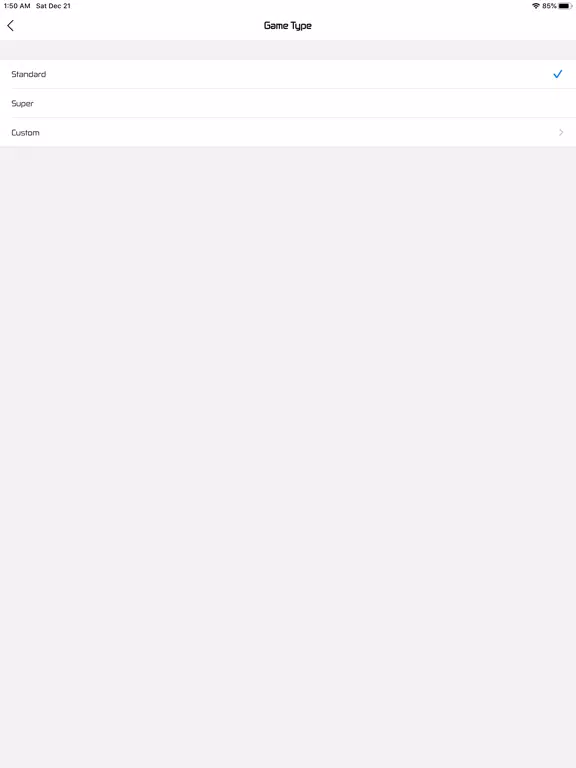The height and width of the screenshot is (768, 576).
Task: Open Custom via its right chevron
Action: (561, 132)
